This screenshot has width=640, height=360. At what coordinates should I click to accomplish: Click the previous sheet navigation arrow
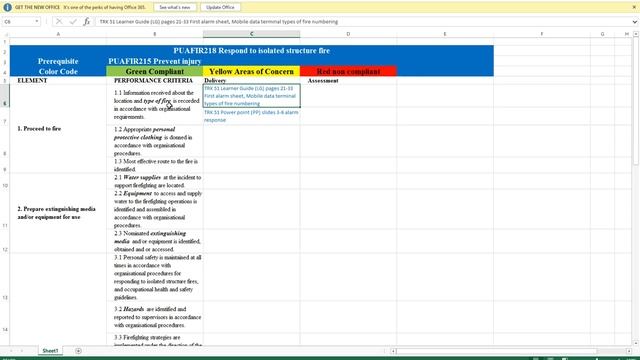(x=11, y=351)
